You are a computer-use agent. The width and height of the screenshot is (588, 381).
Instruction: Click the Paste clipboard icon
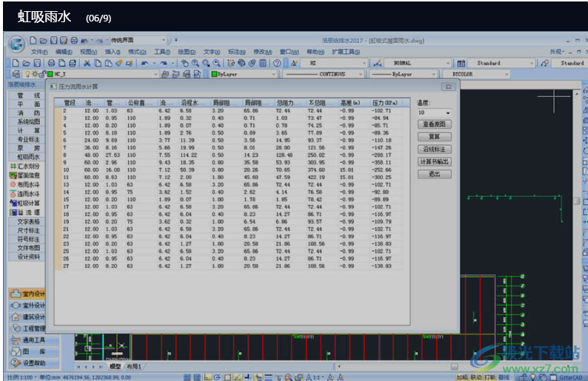(x=108, y=63)
